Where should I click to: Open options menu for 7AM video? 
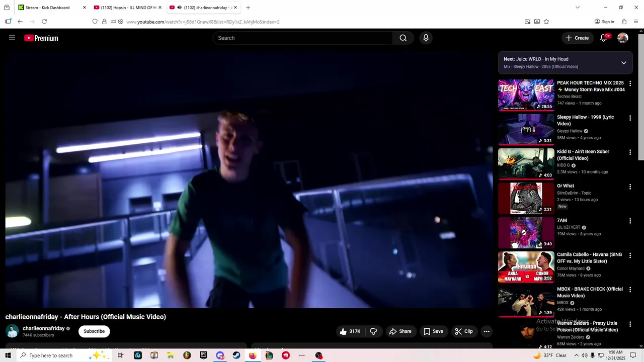point(630,221)
